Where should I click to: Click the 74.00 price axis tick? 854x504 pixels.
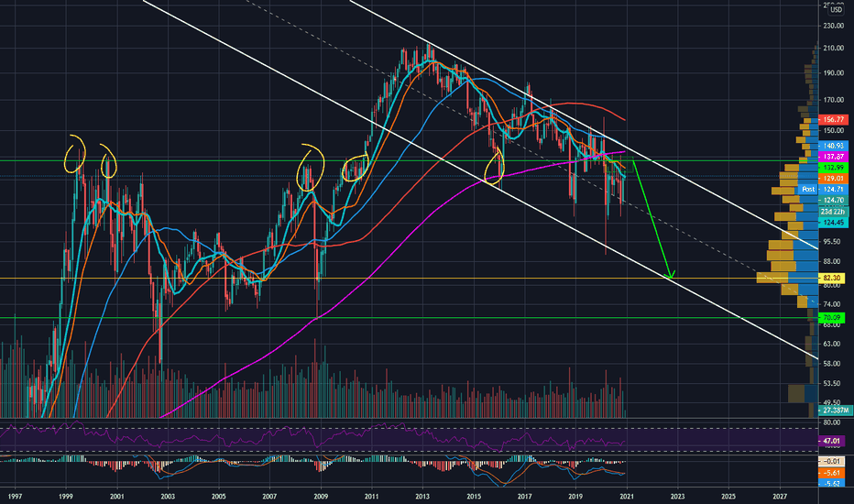click(x=833, y=304)
